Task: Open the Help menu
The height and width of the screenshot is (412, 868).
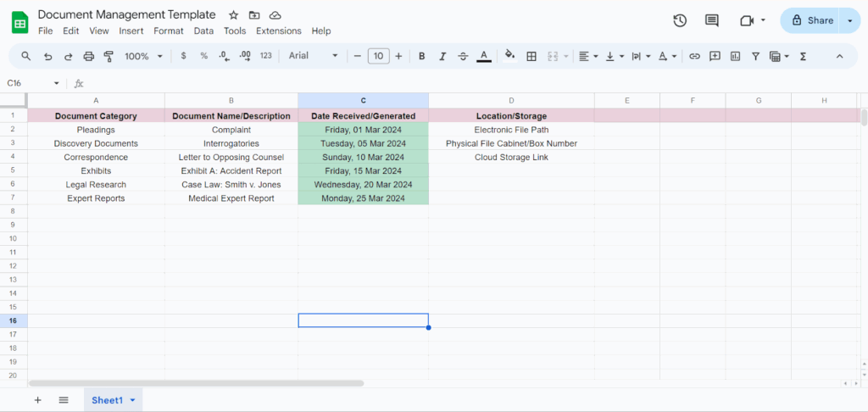Action: tap(321, 31)
